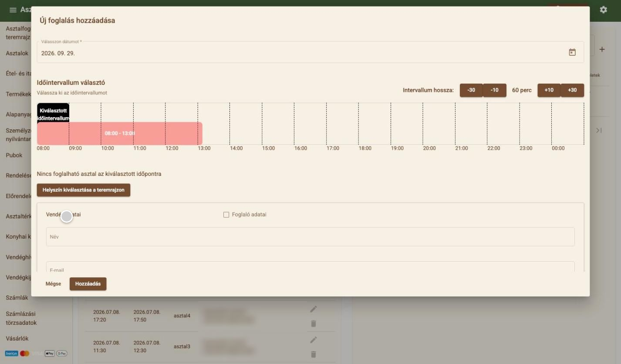Open the calendar date picker icon
Viewport: 621px width, 364px height.
click(572, 52)
